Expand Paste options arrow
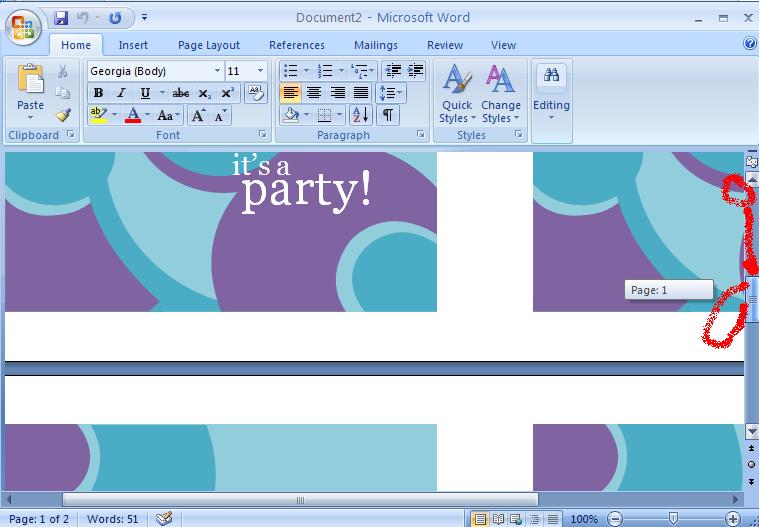This screenshot has height=527, width=759. tap(30, 118)
